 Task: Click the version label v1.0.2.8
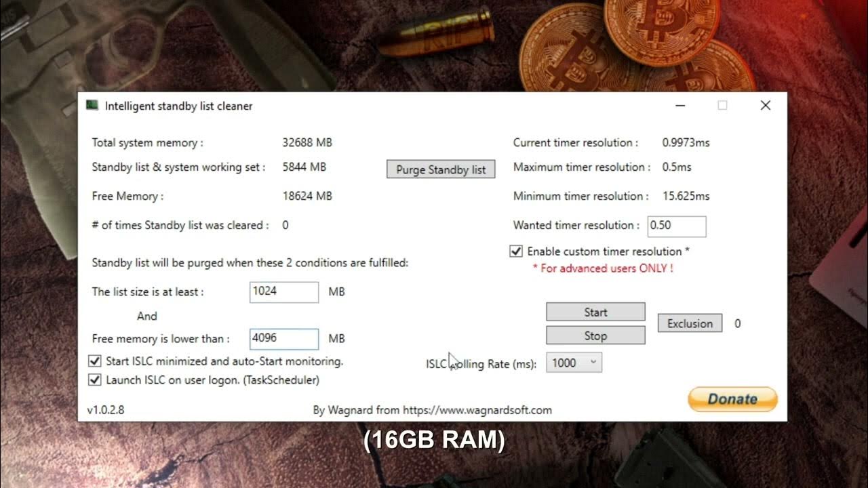105,410
